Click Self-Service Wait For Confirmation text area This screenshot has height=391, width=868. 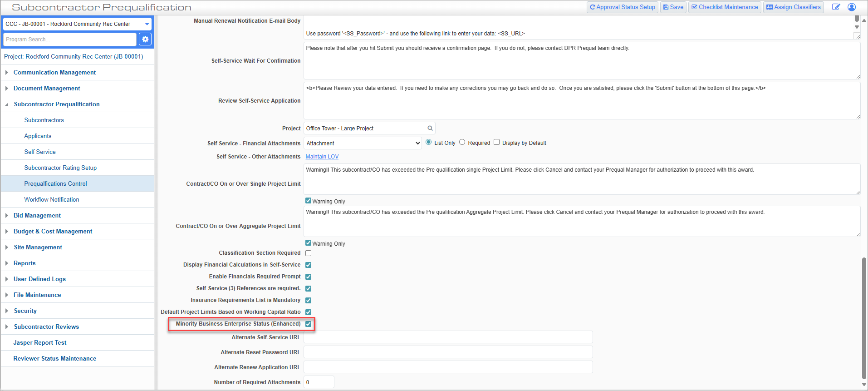point(582,61)
